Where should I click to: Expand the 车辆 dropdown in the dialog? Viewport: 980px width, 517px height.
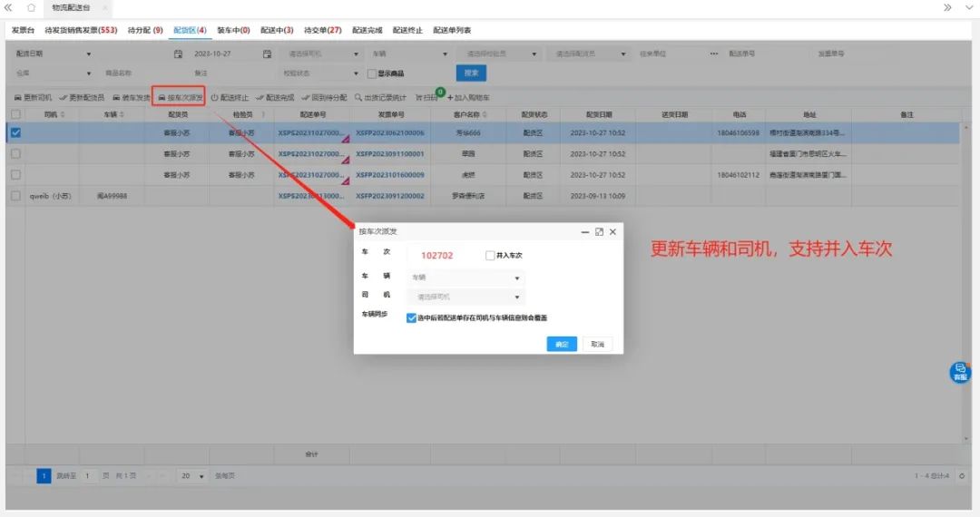466,278
